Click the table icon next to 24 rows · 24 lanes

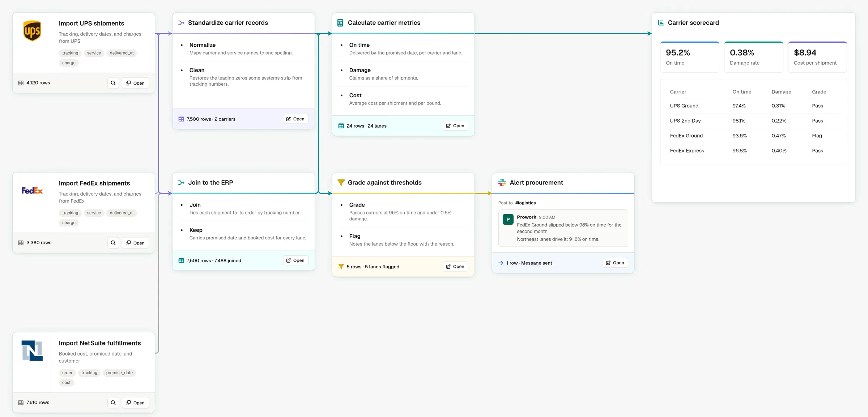[x=341, y=126]
